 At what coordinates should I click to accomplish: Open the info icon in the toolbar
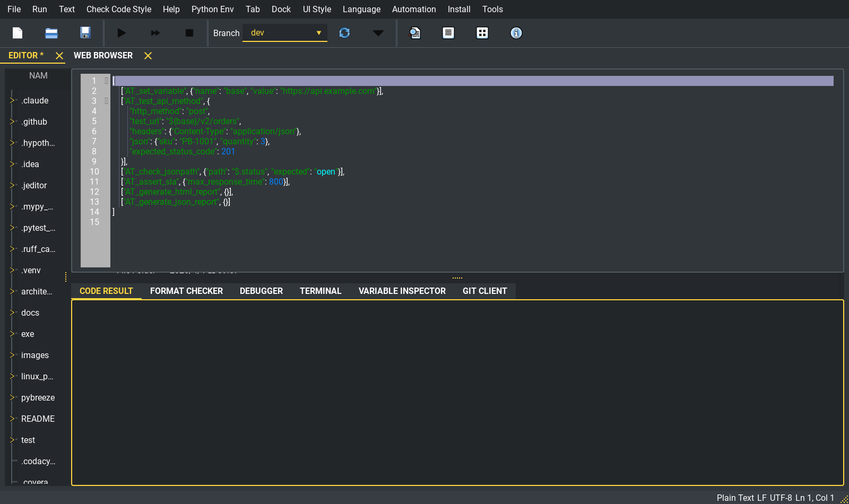(516, 33)
